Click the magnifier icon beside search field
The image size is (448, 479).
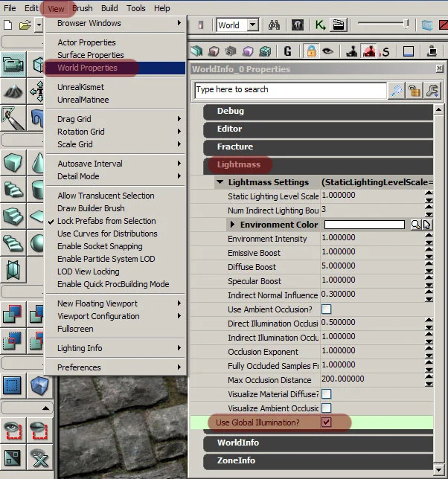click(x=397, y=91)
